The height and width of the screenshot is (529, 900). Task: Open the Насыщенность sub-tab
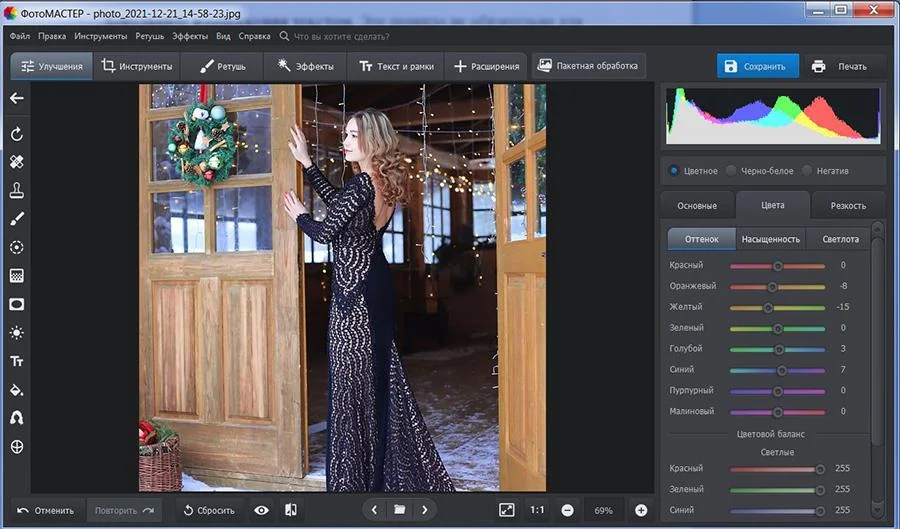point(770,239)
